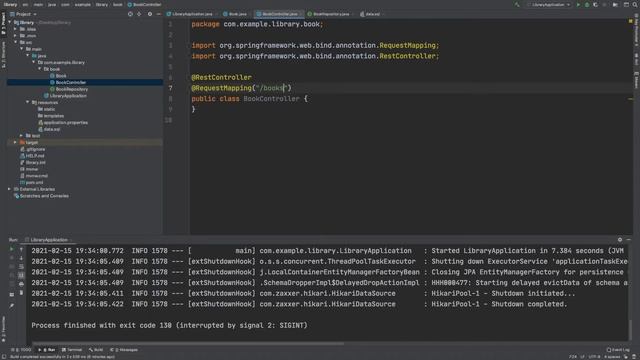Image resolution: width=640 pixels, height=360 pixels.
Task: Toggle Project side tool window tab
Action: coord(3,23)
